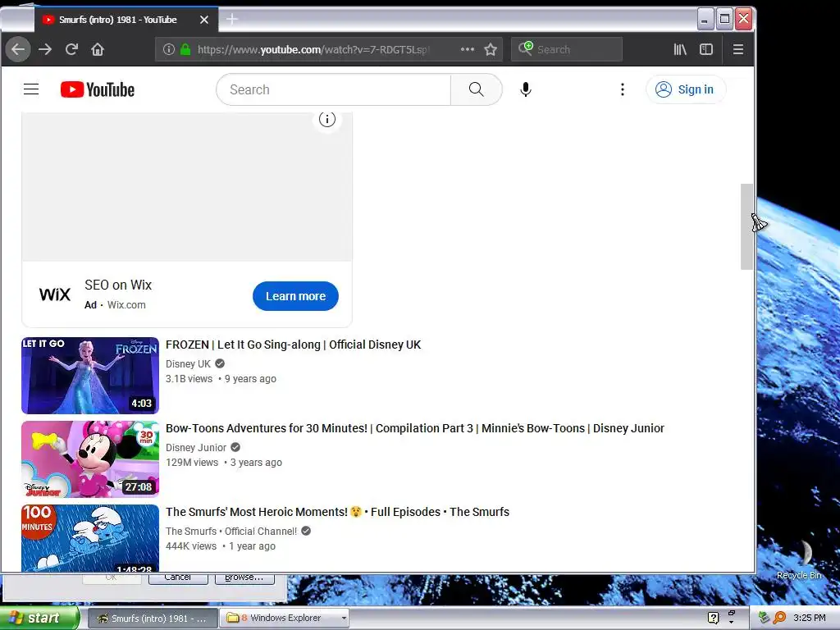
Task: Open FROZEN Let It Go Sing-along video title
Action: coord(293,345)
